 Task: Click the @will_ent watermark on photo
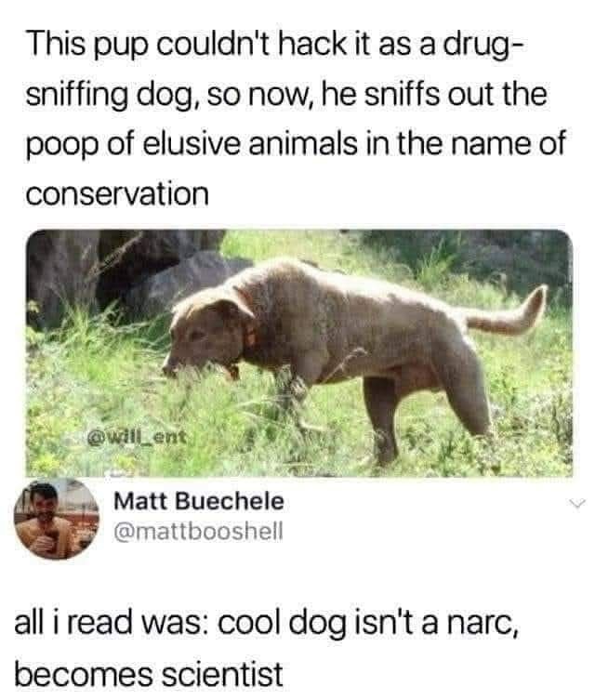point(136,436)
